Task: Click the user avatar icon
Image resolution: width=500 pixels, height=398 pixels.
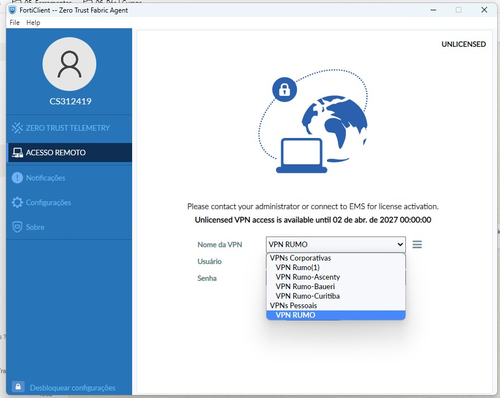Action: point(69,64)
